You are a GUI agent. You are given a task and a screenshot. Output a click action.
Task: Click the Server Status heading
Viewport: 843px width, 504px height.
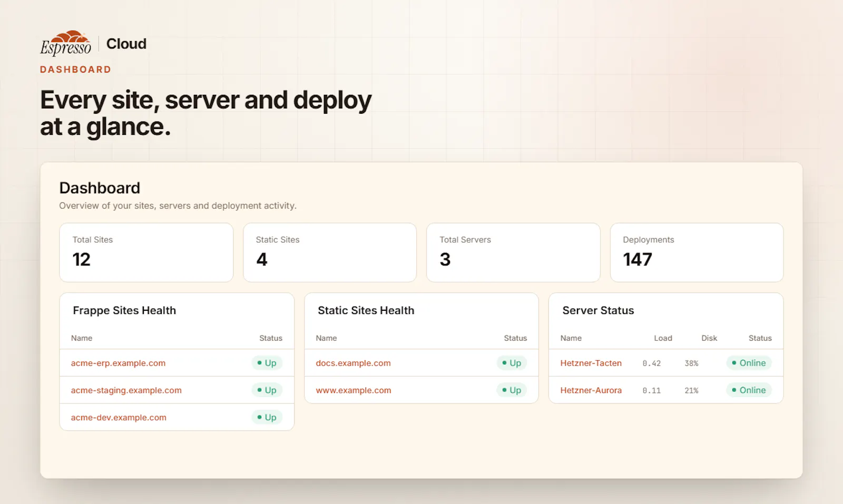point(598,311)
